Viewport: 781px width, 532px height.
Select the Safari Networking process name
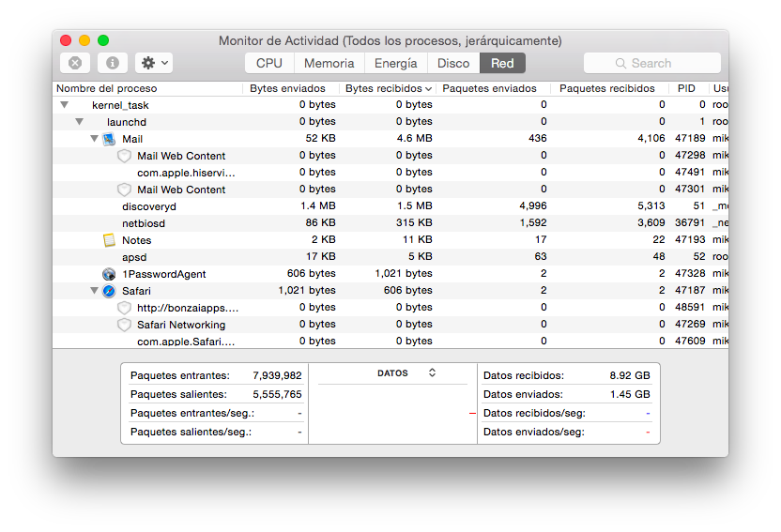181,325
